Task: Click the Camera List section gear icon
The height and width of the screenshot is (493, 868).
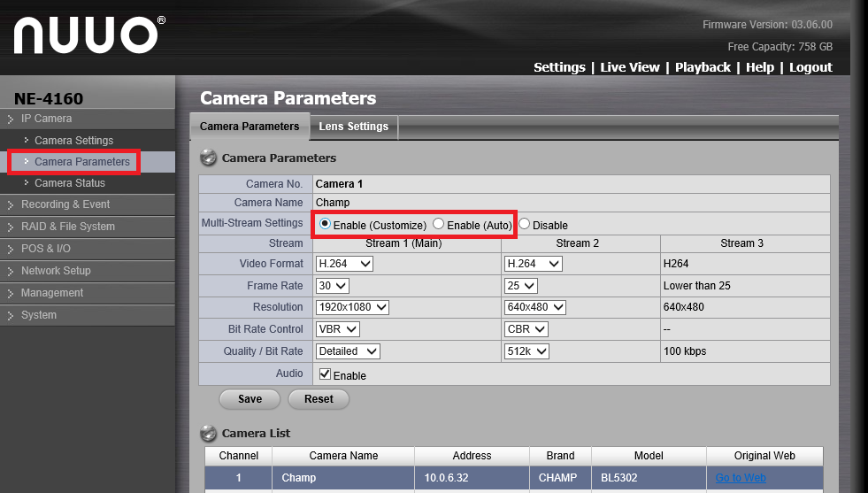Action: [x=209, y=434]
